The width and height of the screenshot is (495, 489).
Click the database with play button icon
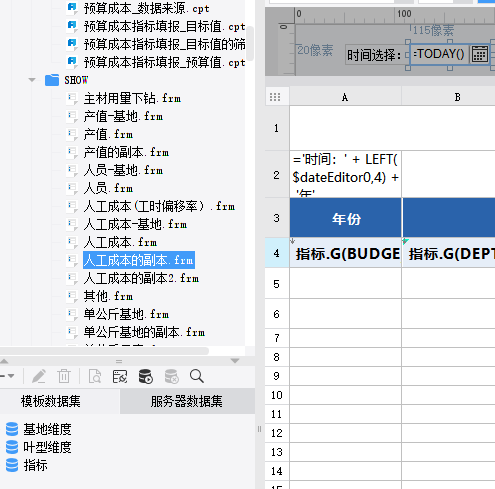pyautogui.click(x=146, y=376)
